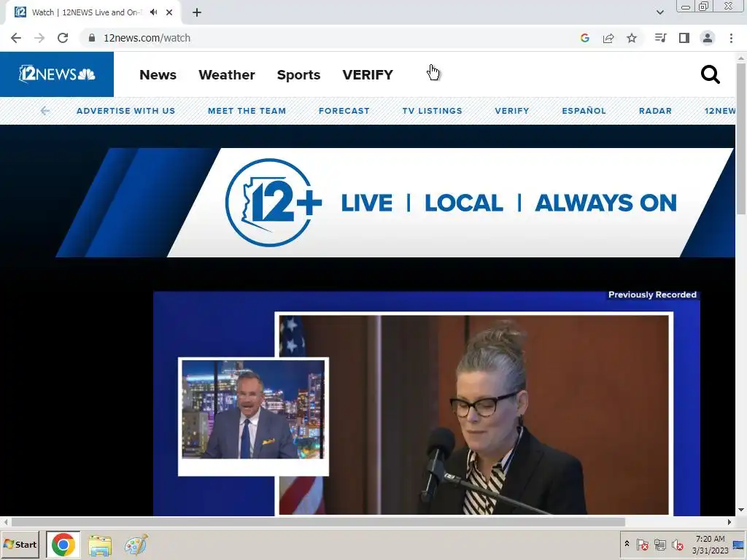
Task: Click the browser back arrow
Action: click(16, 38)
